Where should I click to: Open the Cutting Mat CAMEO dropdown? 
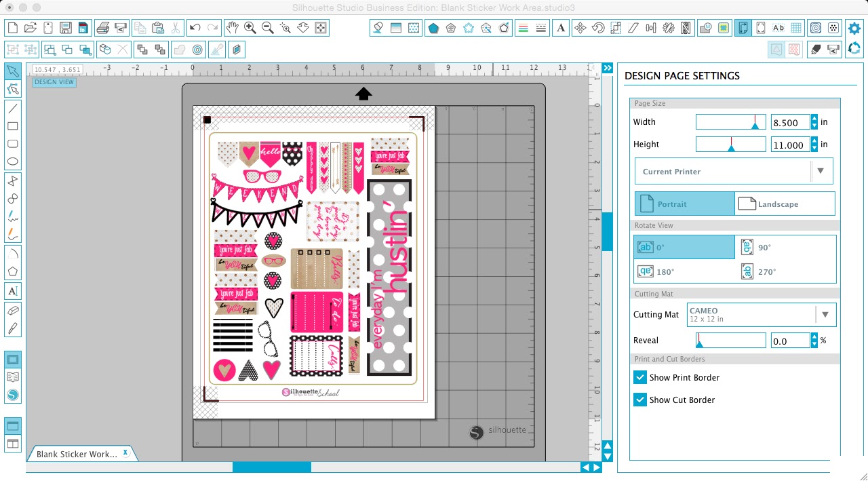(825, 314)
